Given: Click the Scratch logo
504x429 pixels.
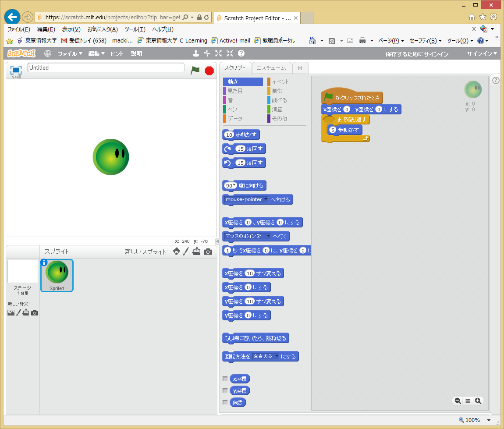Looking at the screenshot, I should 21,53.
